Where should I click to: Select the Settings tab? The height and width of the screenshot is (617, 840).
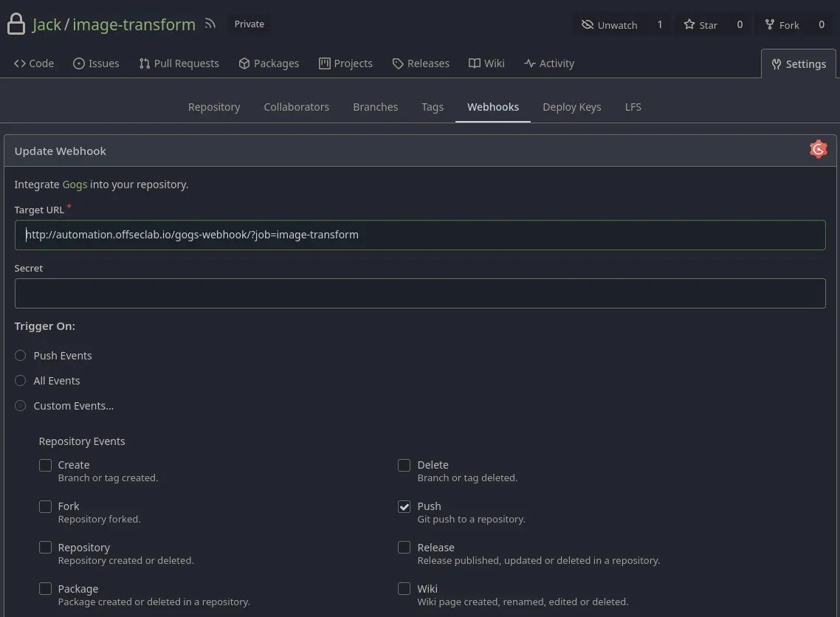799,63
